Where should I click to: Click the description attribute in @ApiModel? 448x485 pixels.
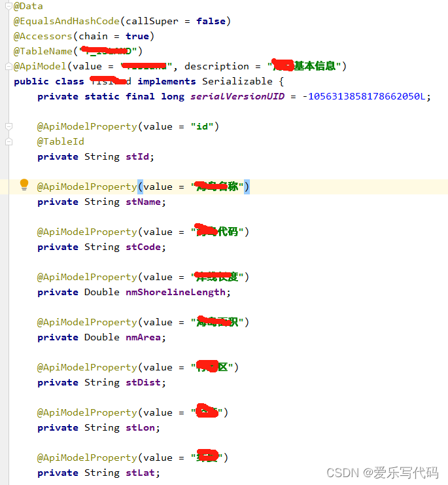[x=216, y=66]
